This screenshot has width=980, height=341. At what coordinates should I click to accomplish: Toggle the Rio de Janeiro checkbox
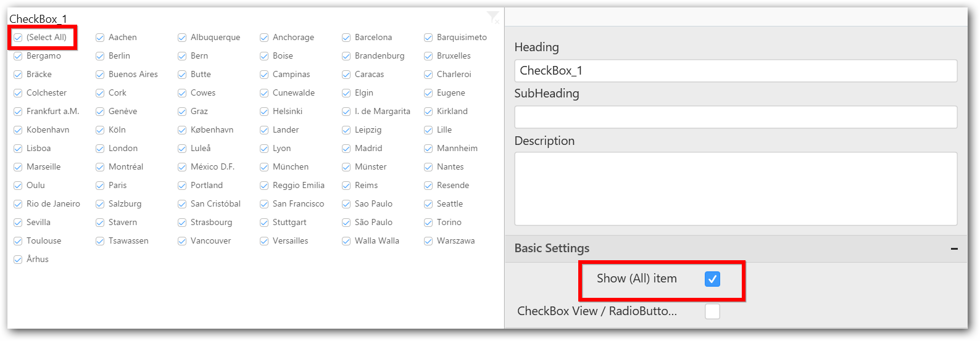[19, 204]
